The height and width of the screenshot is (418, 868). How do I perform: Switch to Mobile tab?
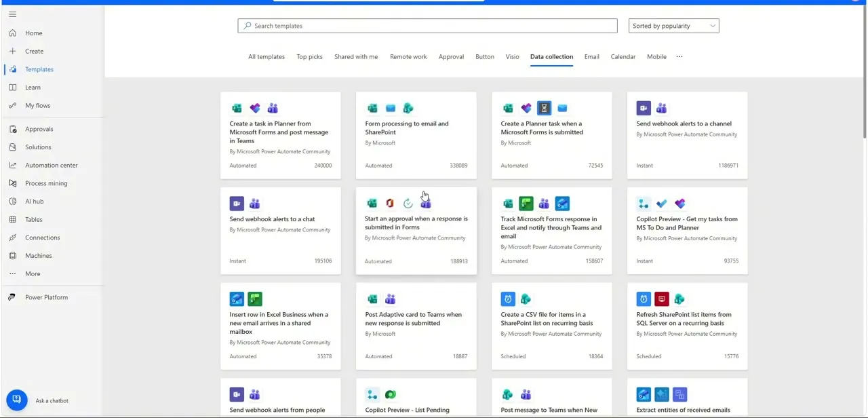(x=656, y=56)
